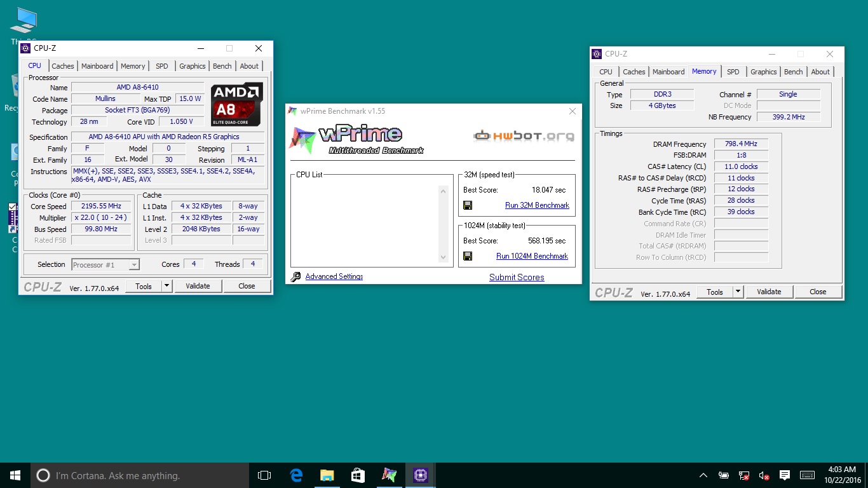Viewport: 868px width, 488px height.
Task: Open the Windows Store taskbar icon
Action: coord(358,475)
